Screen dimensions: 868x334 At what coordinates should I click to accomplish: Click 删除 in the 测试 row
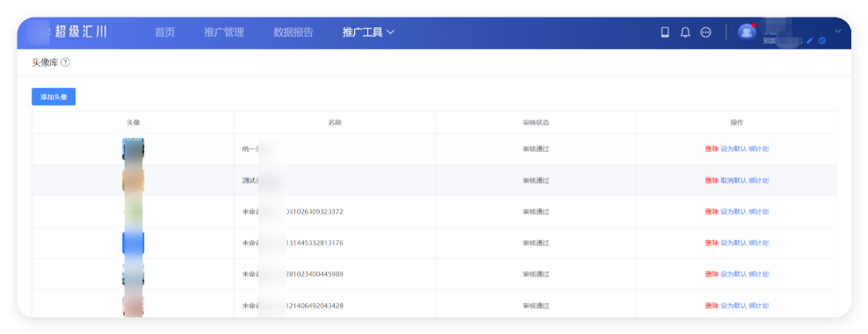pyautogui.click(x=712, y=180)
